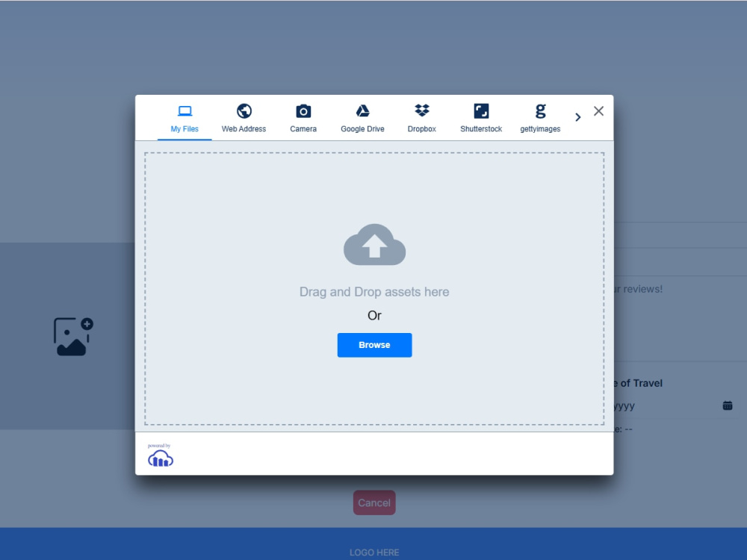Image resolution: width=747 pixels, height=560 pixels.
Task: Open the Web Address globe icon
Action: point(244,111)
